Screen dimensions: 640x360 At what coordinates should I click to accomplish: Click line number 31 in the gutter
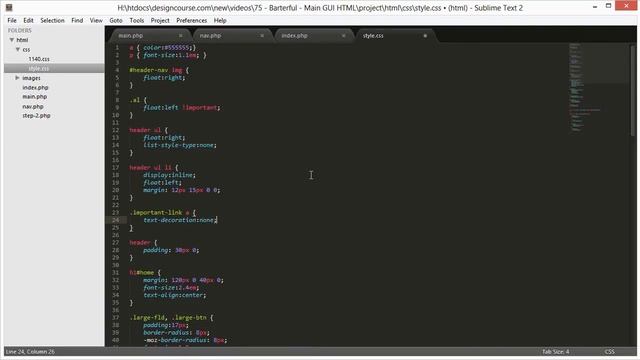point(116,273)
